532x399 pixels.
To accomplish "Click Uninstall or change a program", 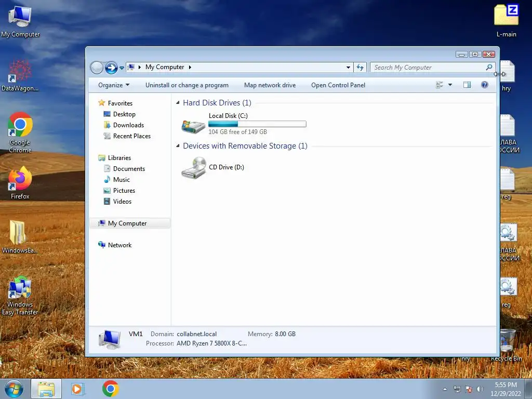I will 187,85.
